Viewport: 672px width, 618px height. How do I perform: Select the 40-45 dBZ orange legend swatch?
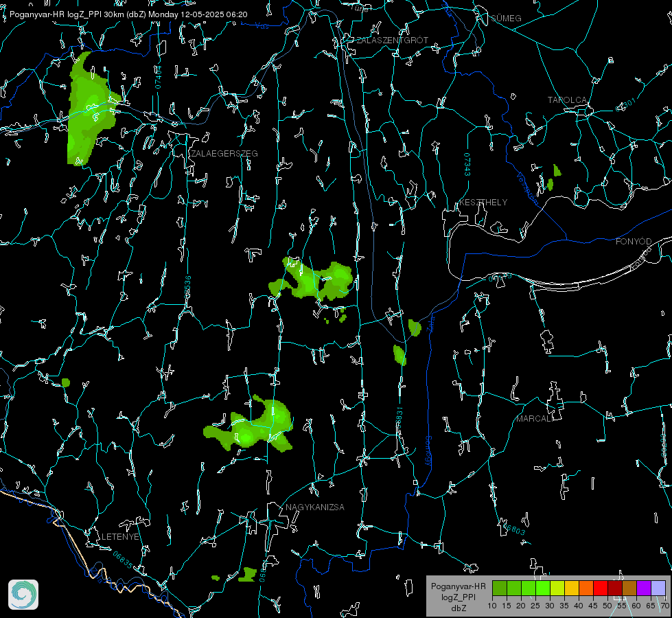[586, 588]
